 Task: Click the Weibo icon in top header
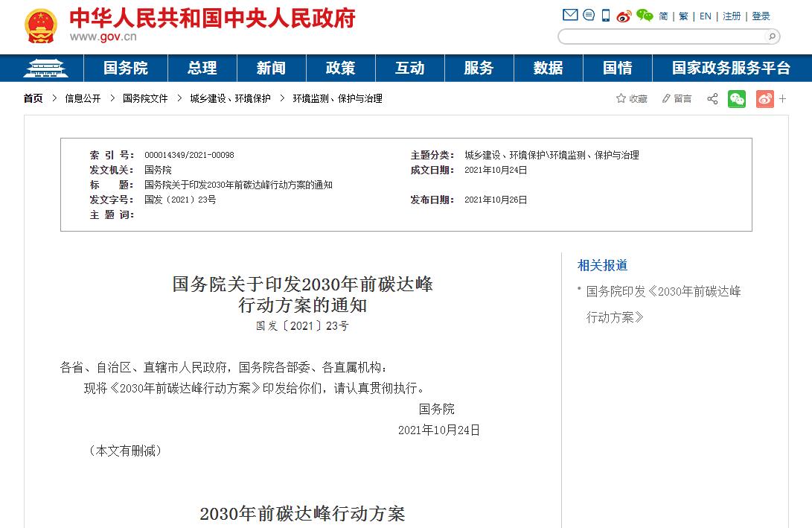point(624,16)
